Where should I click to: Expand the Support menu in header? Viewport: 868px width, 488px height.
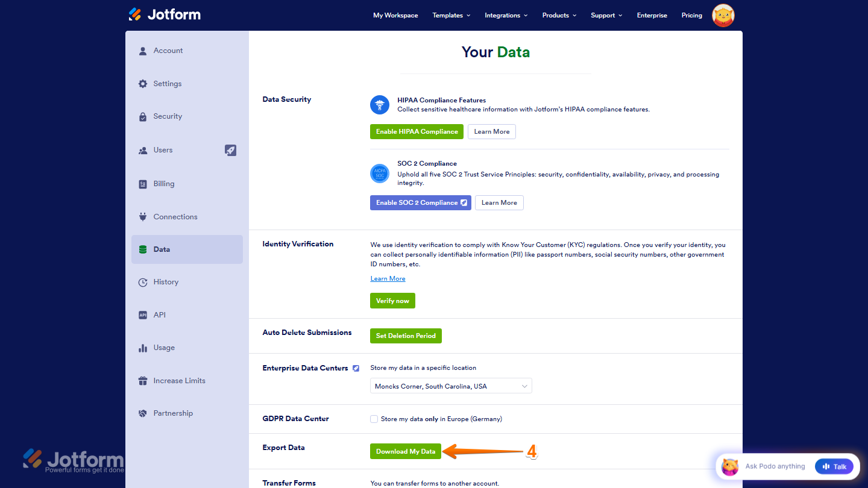pyautogui.click(x=606, y=16)
